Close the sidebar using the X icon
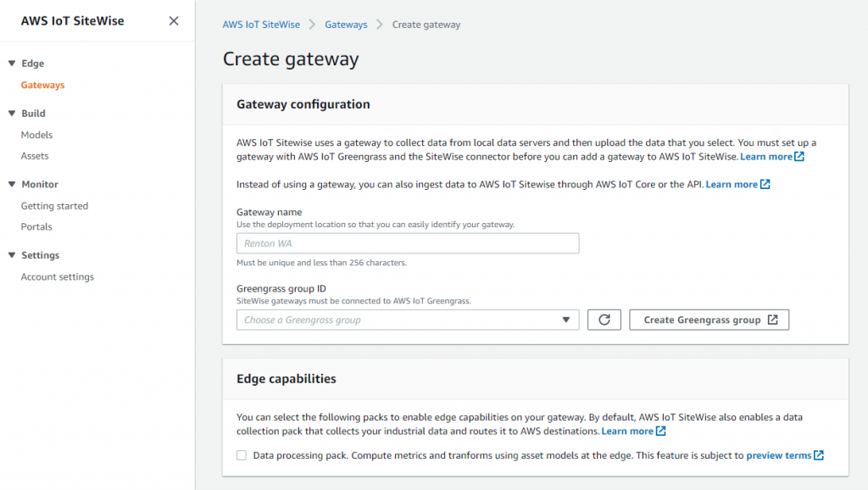This screenshot has width=868, height=490. (x=173, y=20)
